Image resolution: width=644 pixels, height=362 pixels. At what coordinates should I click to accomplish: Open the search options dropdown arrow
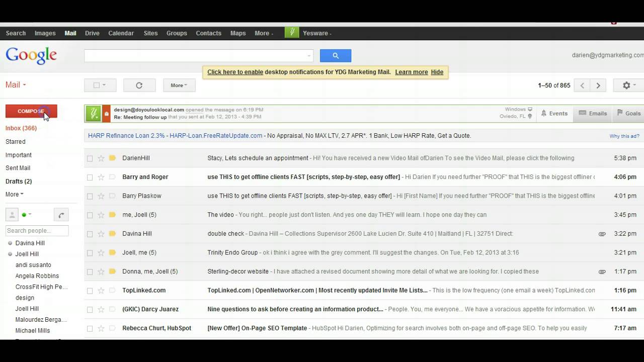point(309,56)
